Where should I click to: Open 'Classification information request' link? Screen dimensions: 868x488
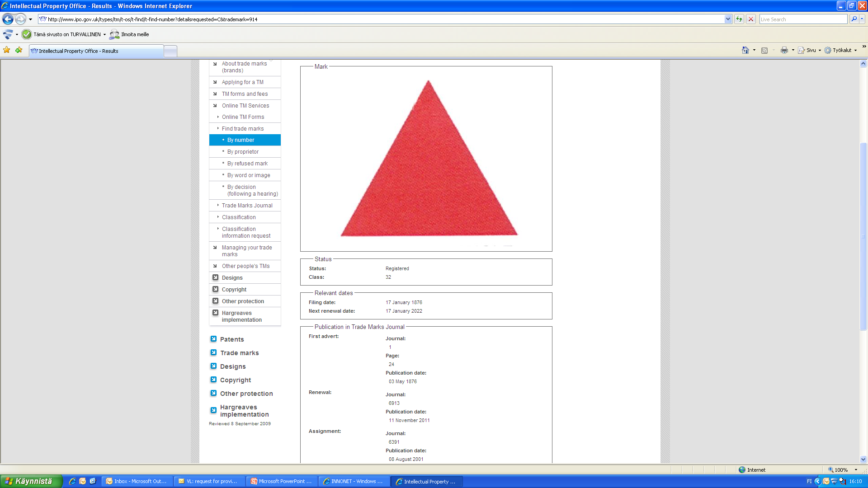point(246,232)
